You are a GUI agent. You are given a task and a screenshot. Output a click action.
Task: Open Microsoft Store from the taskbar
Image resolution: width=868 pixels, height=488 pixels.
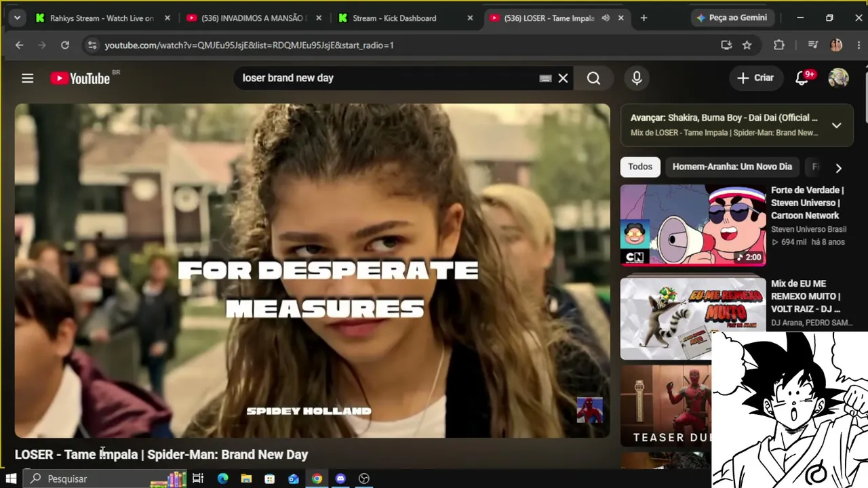pos(269,479)
